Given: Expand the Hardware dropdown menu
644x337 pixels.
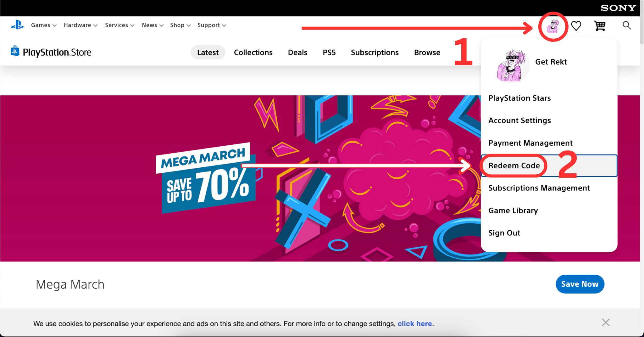Looking at the screenshot, I should 80,25.
